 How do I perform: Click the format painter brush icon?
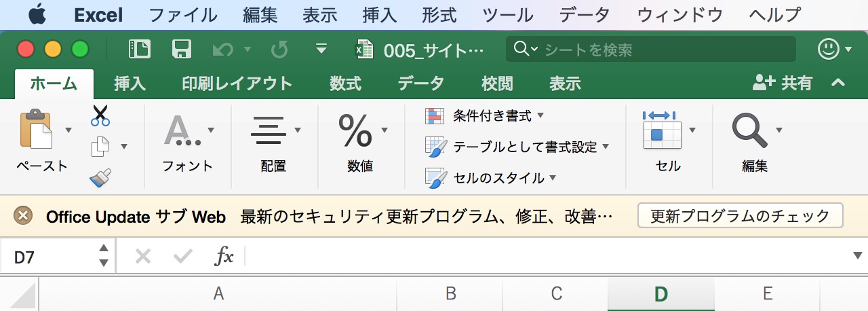tap(100, 178)
